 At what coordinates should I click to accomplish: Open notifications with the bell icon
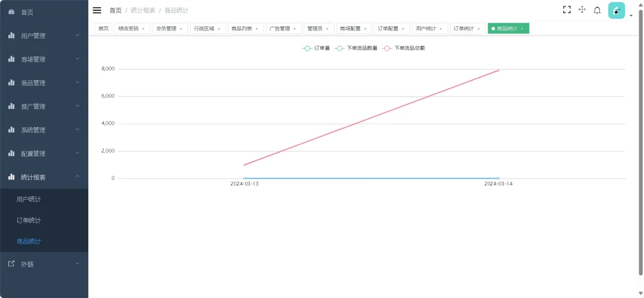click(597, 10)
